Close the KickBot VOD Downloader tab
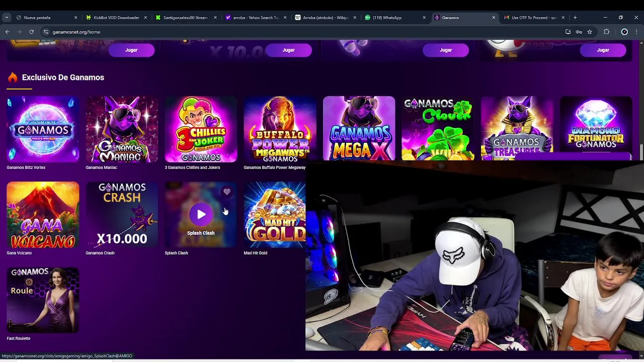Viewport: 644px width, 362px height. coord(145,18)
